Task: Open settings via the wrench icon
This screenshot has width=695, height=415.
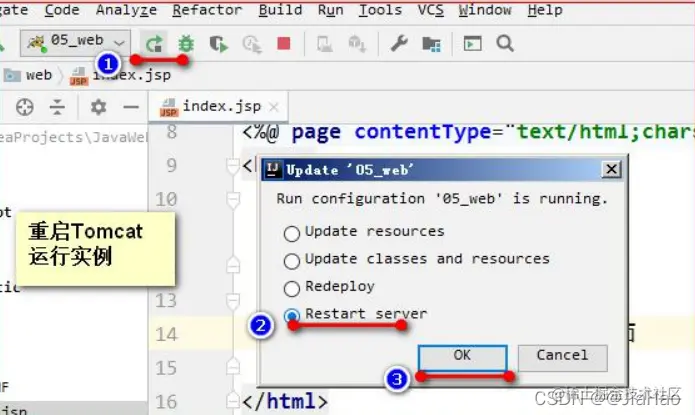Action: [399, 43]
